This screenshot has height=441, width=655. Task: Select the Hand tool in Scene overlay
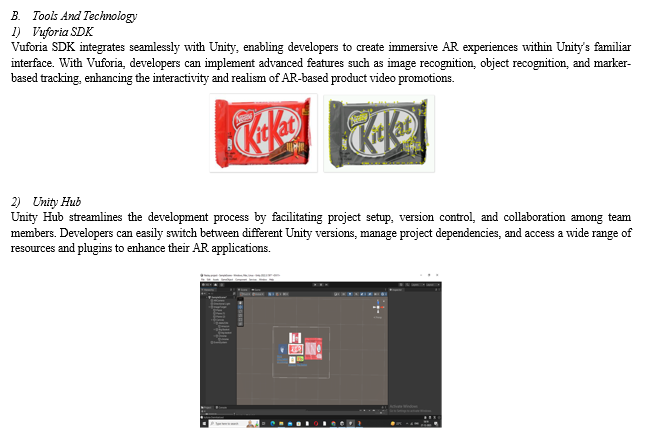[240, 303]
